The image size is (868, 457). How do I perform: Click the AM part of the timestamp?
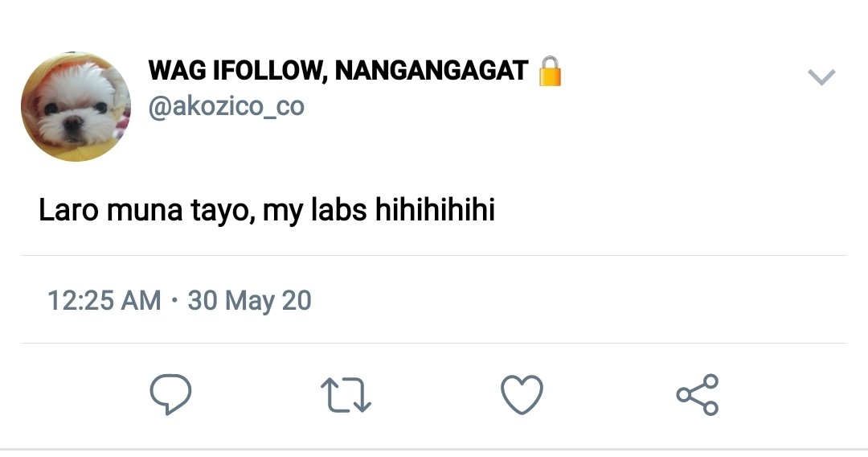[x=141, y=301]
